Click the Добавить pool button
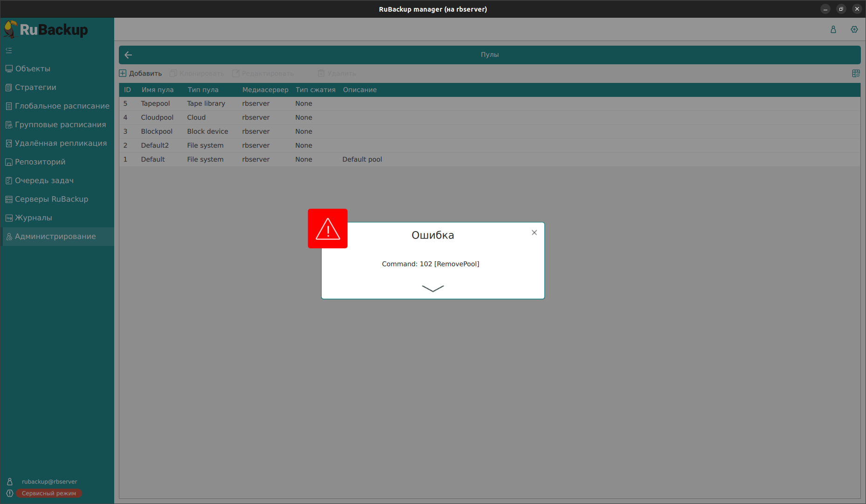Image resolution: width=866 pixels, height=504 pixels. (140, 74)
